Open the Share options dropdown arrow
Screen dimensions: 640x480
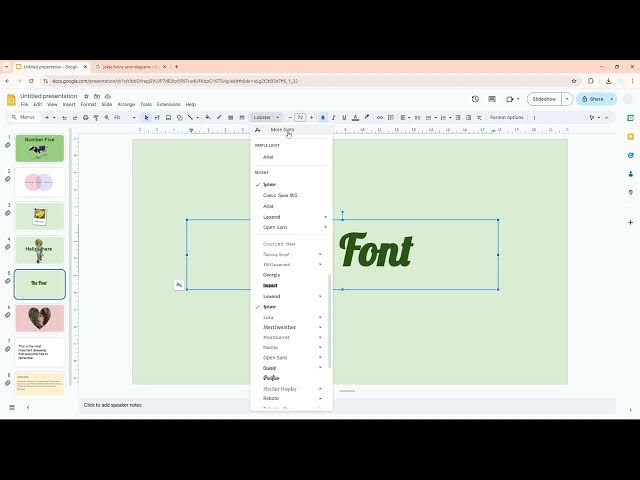click(x=611, y=99)
